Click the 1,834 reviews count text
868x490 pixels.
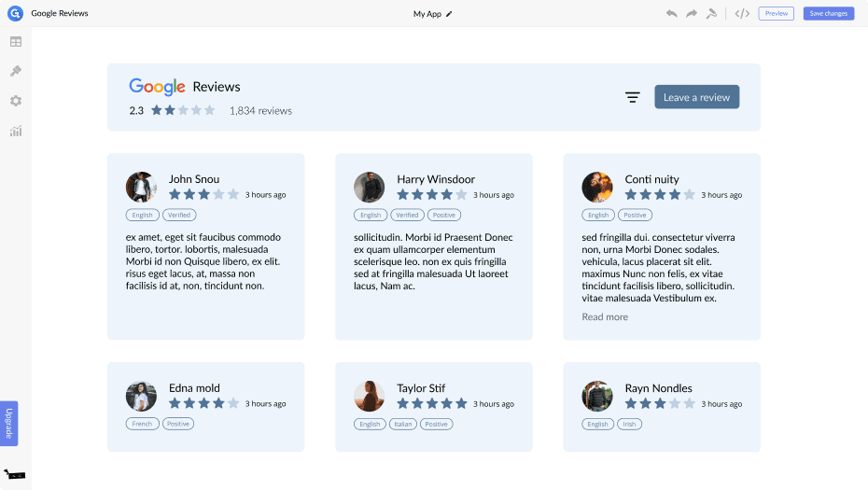[x=260, y=111]
